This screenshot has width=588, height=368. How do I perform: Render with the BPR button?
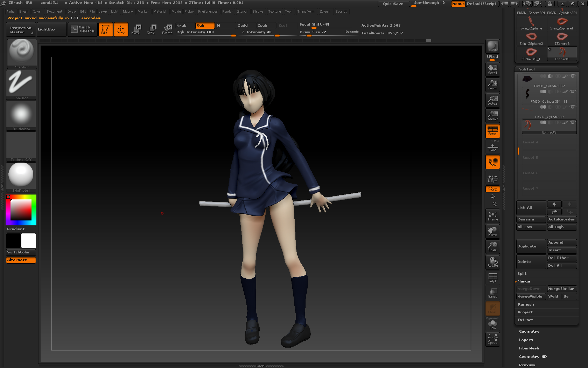(492, 47)
